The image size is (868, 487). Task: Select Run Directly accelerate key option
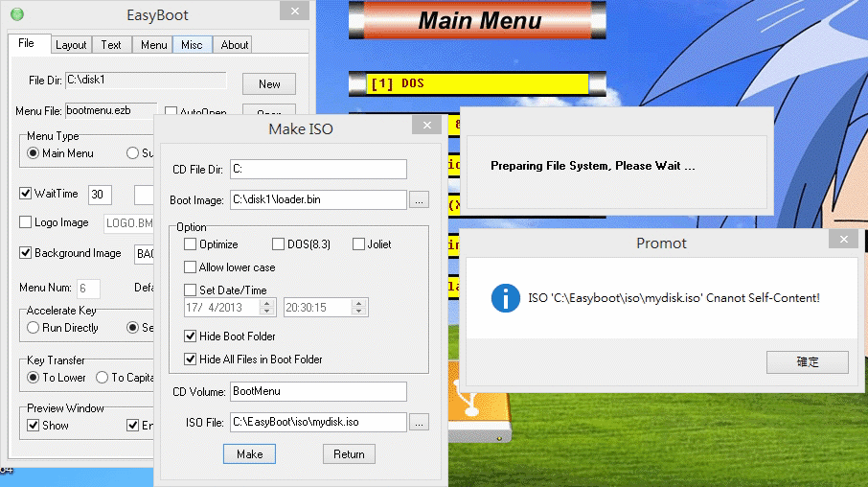coord(34,328)
